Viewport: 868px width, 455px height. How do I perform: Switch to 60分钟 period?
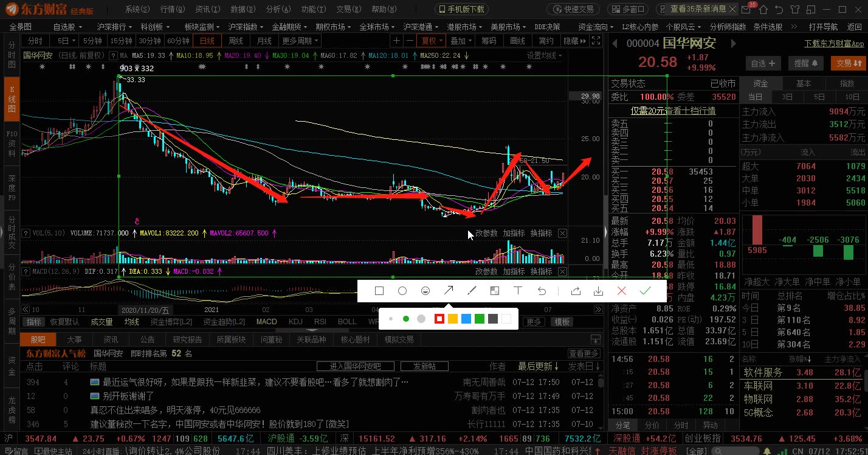coord(178,41)
